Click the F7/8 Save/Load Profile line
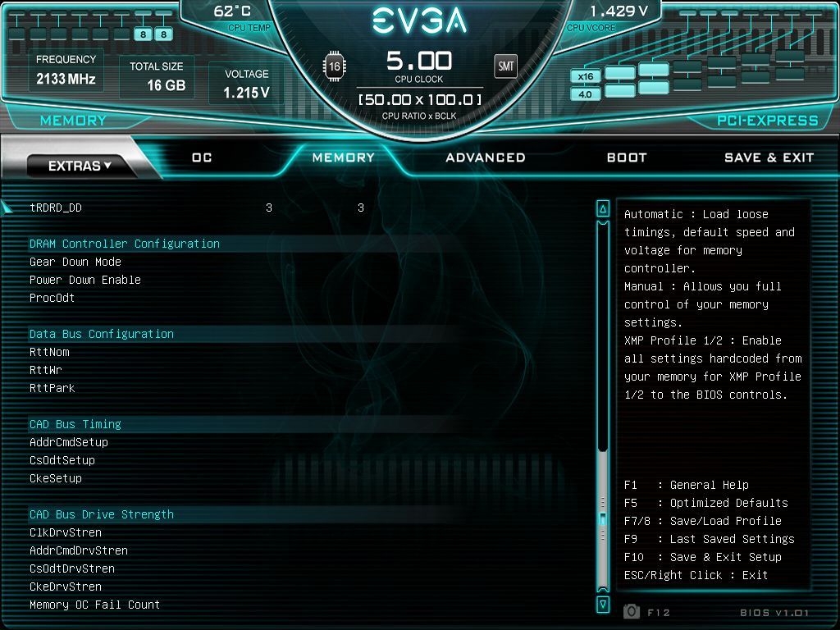This screenshot has width=840, height=630. pyautogui.click(x=703, y=521)
